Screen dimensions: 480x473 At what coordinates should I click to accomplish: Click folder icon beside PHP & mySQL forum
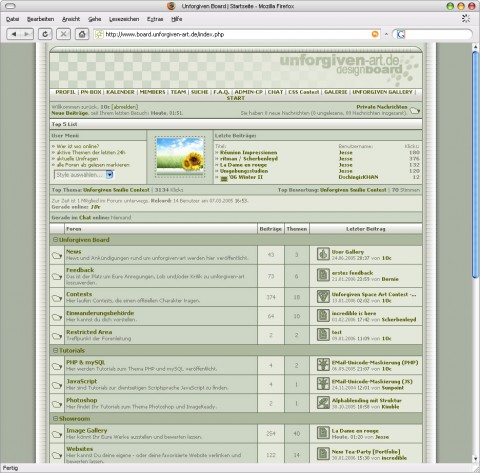(57, 366)
